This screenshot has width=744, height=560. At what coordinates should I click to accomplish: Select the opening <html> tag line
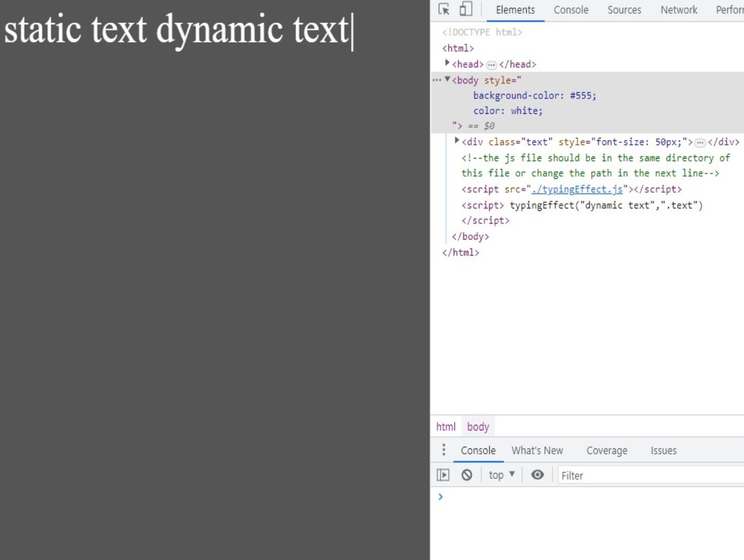coord(458,48)
